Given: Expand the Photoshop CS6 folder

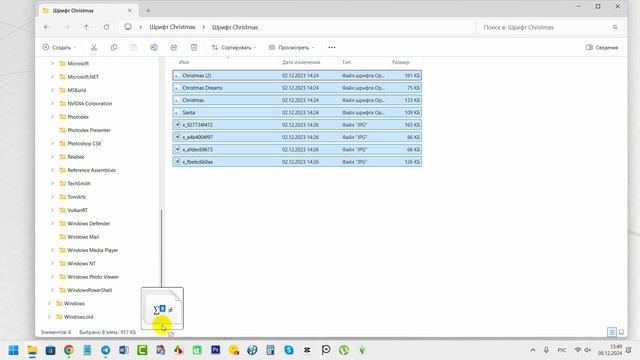Looking at the screenshot, I should click(x=52, y=143).
